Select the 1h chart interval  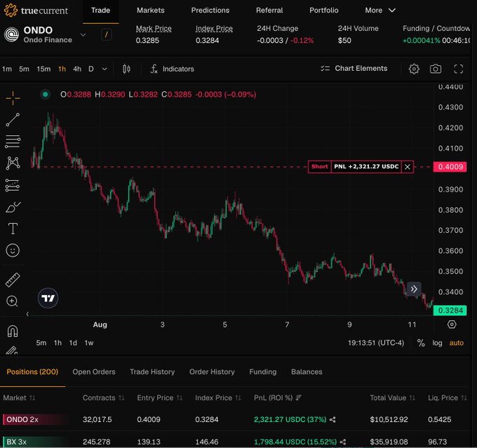62,69
